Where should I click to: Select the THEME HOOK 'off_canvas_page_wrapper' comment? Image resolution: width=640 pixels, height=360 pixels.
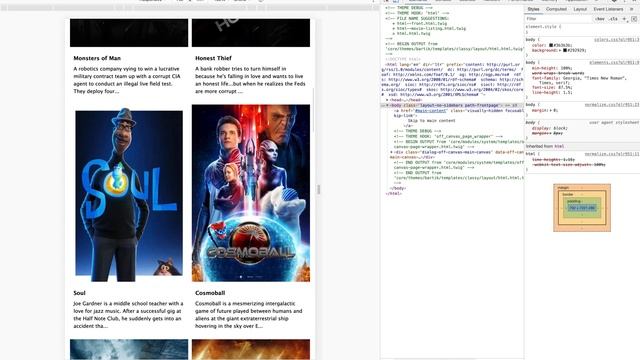coord(448,136)
